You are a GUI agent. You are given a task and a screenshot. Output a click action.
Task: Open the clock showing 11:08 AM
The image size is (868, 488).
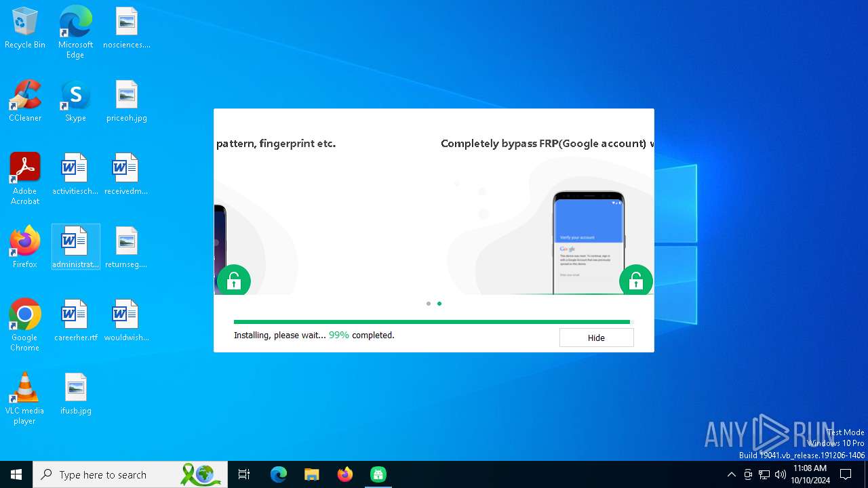pyautogui.click(x=810, y=474)
